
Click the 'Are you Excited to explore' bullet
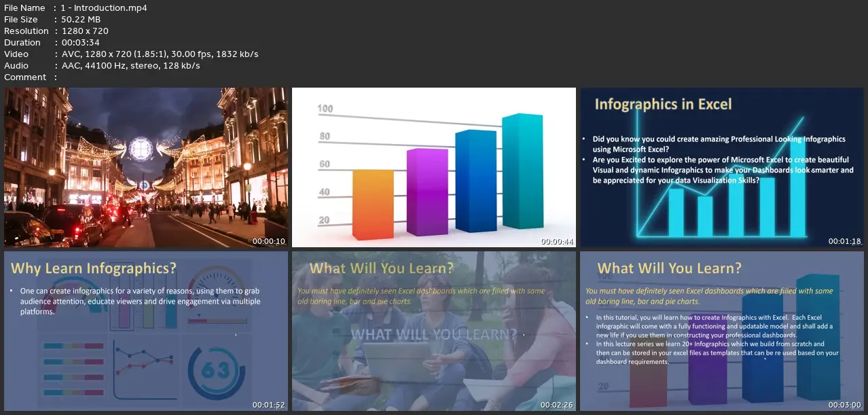click(x=723, y=170)
